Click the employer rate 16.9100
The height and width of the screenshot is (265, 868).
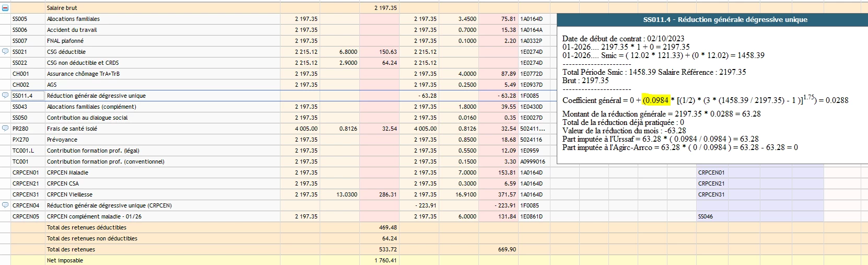466,194
